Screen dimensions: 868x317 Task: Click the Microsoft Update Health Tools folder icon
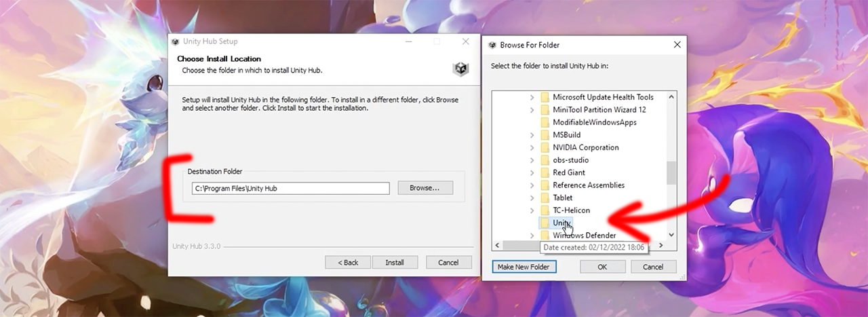(545, 97)
